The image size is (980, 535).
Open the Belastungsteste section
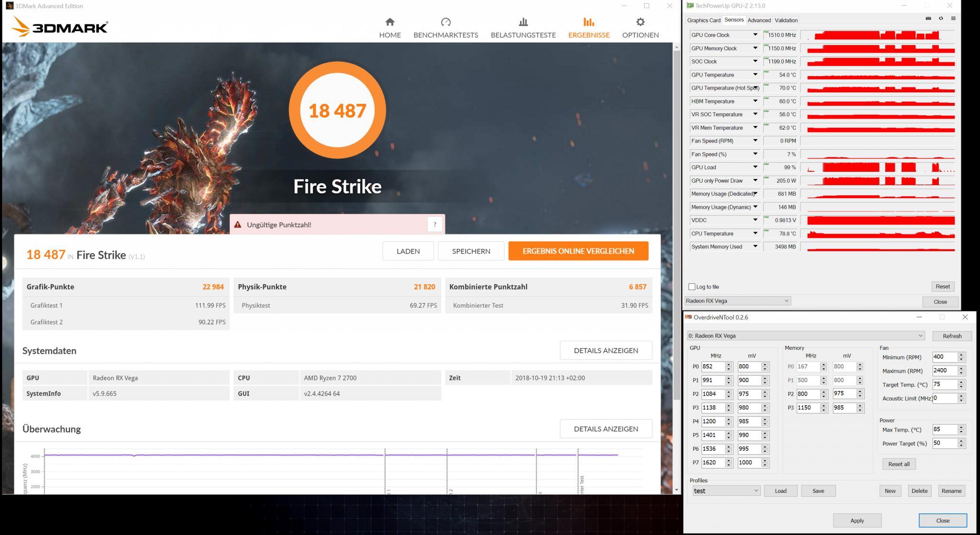[x=523, y=28]
